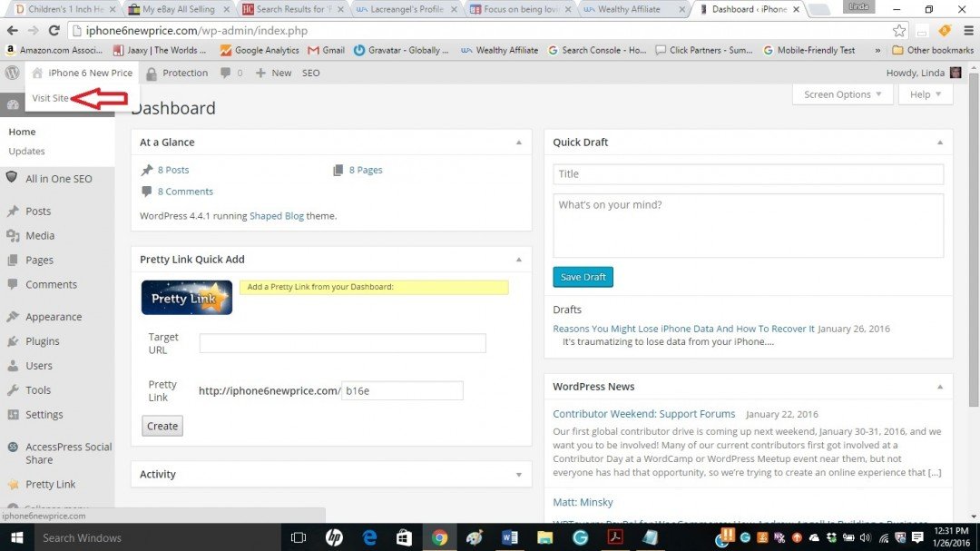Reload the page in Chrome
The image size is (980, 551).
point(54,31)
